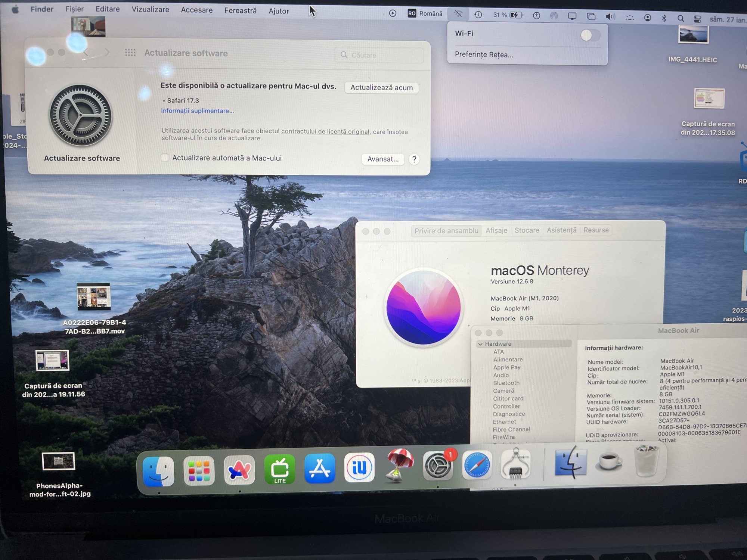The width and height of the screenshot is (747, 560).
Task: Click the display mirroring menu bar icon
Action: 572,16
